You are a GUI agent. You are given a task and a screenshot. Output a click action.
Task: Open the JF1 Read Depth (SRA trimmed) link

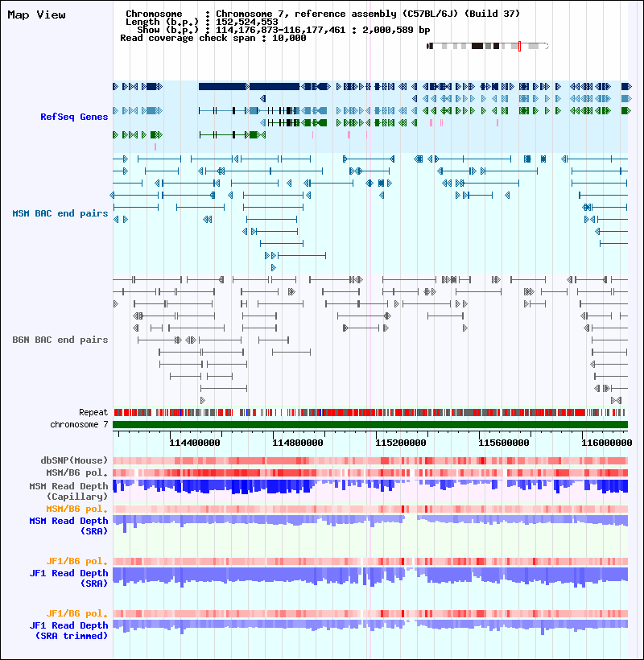click(x=68, y=630)
